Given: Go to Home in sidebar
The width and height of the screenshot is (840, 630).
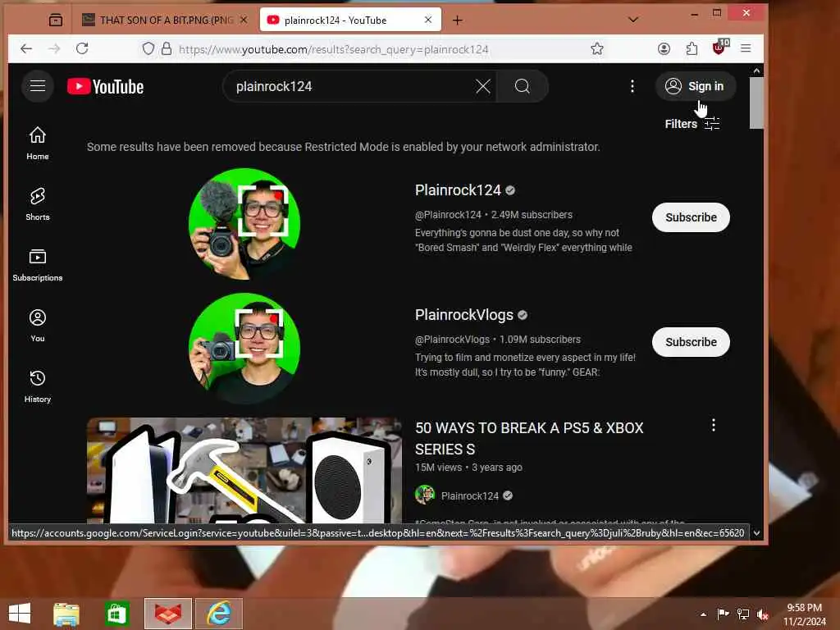Looking at the screenshot, I should 38,143.
